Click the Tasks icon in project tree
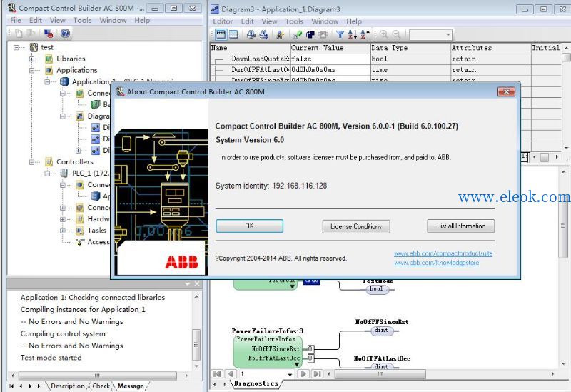The height and width of the screenshot is (392, 571). coord(79,231)
